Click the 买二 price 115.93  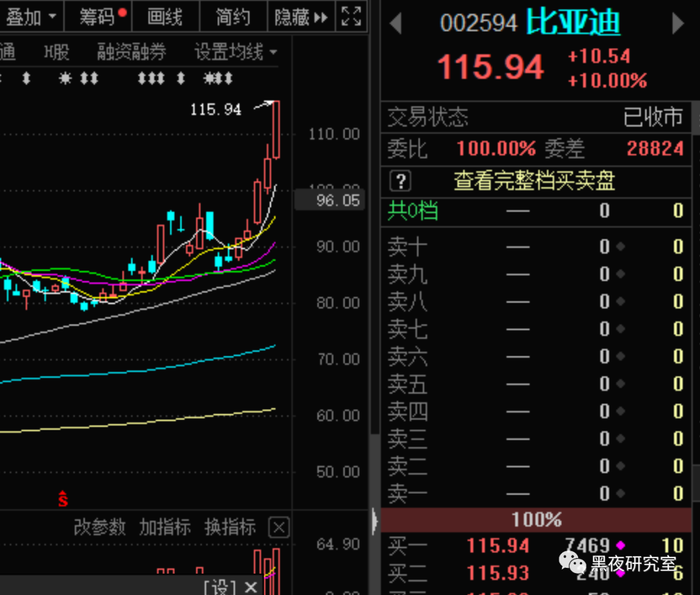pyautogui.click(x=498, y=573)
